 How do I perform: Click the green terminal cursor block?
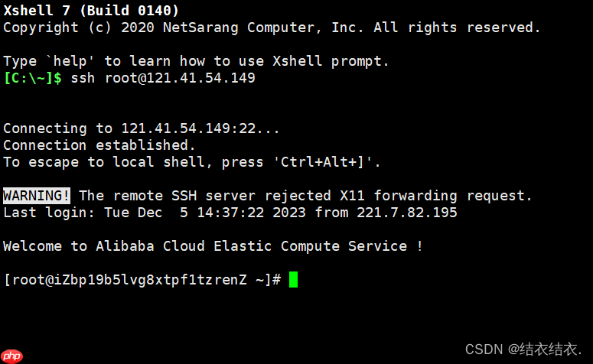pyautogui.click(x=294, y=280)
